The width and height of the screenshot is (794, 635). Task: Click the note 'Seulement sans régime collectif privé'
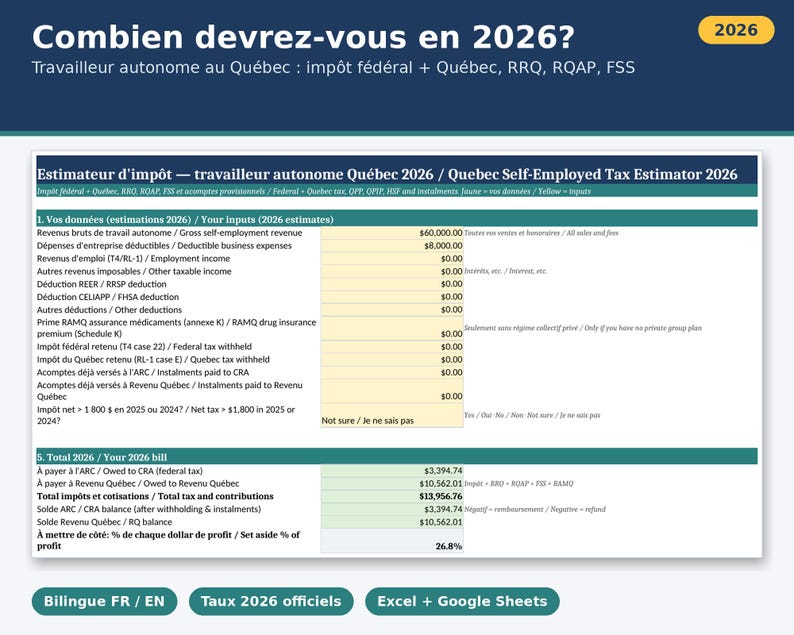[x=583, y=328]
